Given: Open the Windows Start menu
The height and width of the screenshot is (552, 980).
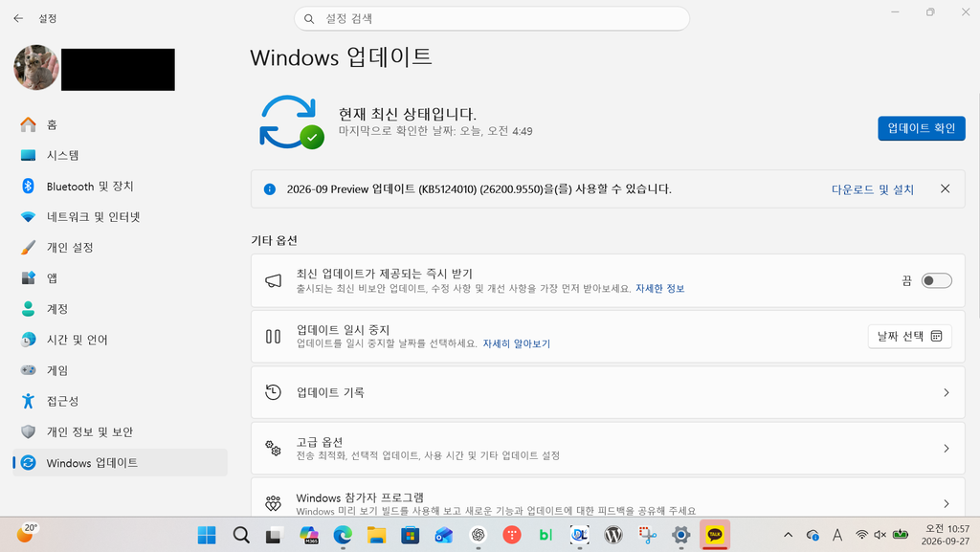Looking at the screenshot, I should click(207, 535).
